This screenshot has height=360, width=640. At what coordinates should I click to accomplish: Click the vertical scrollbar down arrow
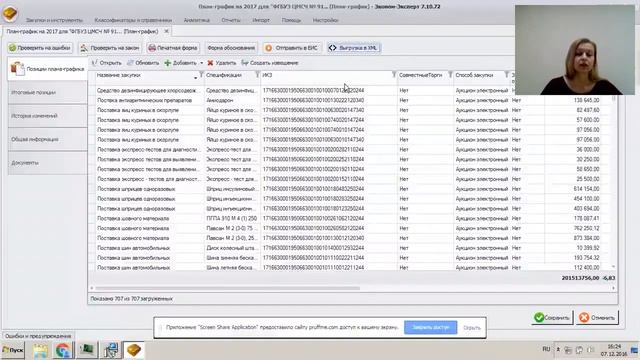coord(613,267)
